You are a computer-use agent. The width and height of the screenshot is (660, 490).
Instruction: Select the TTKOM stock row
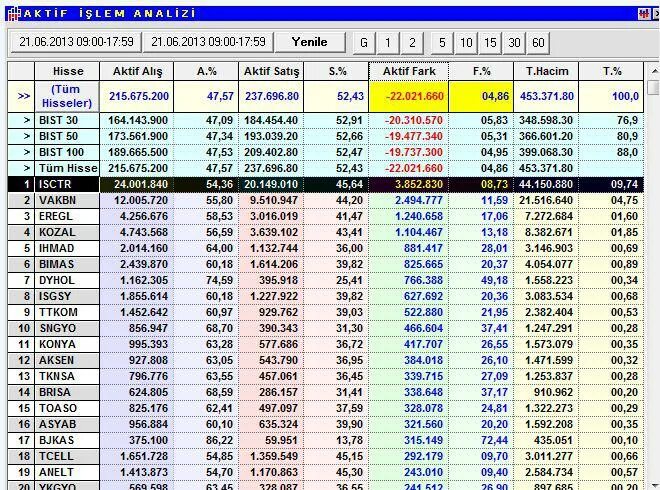(326, 312)
